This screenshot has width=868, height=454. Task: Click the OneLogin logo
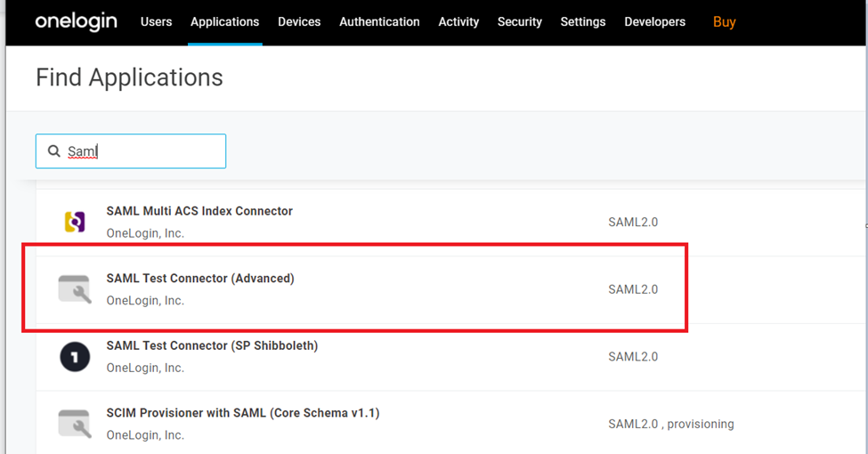76,21
